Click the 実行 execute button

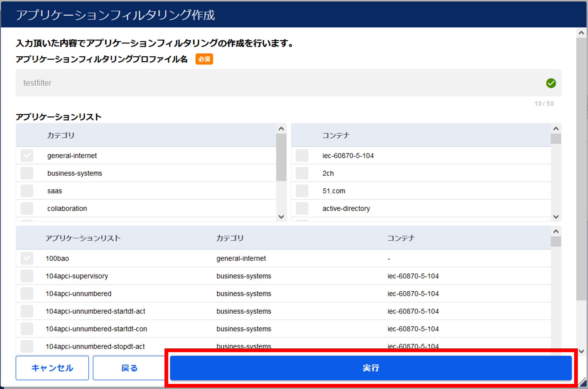371,368
